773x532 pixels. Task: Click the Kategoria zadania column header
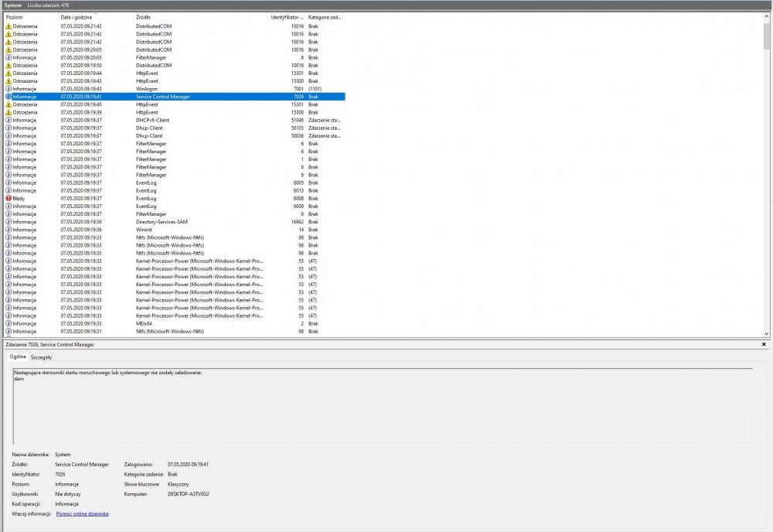325,17
